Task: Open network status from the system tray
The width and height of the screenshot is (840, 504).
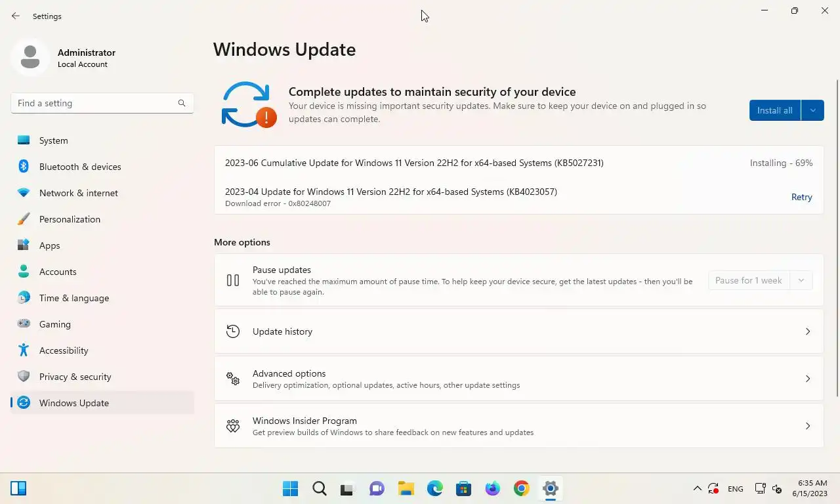Action: click(761, 489)
